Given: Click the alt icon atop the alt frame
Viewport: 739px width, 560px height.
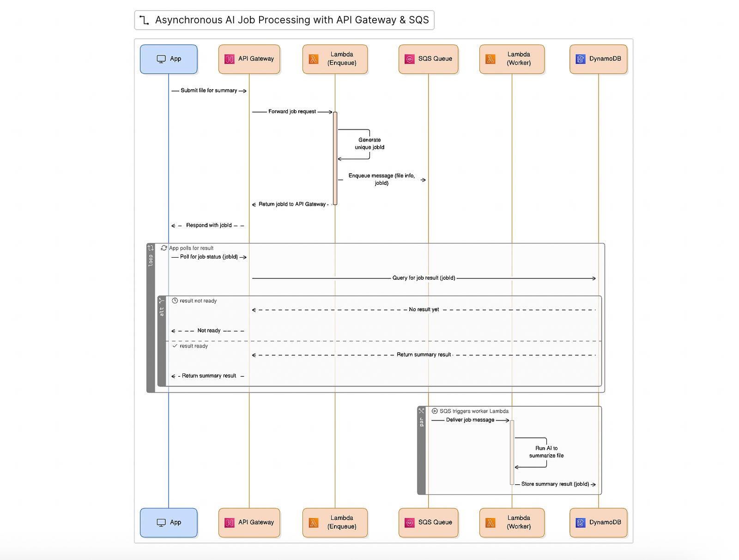Looking at the screenshot, I should (162, 301).
